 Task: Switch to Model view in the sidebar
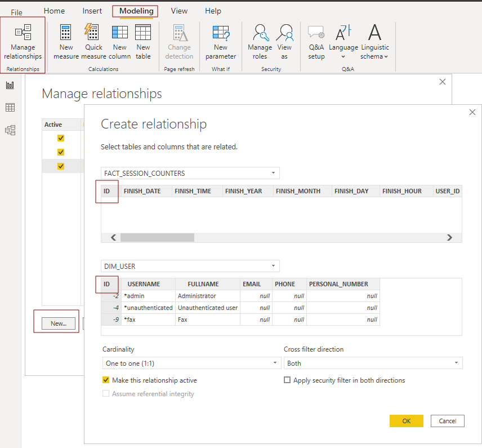point(10,130)
